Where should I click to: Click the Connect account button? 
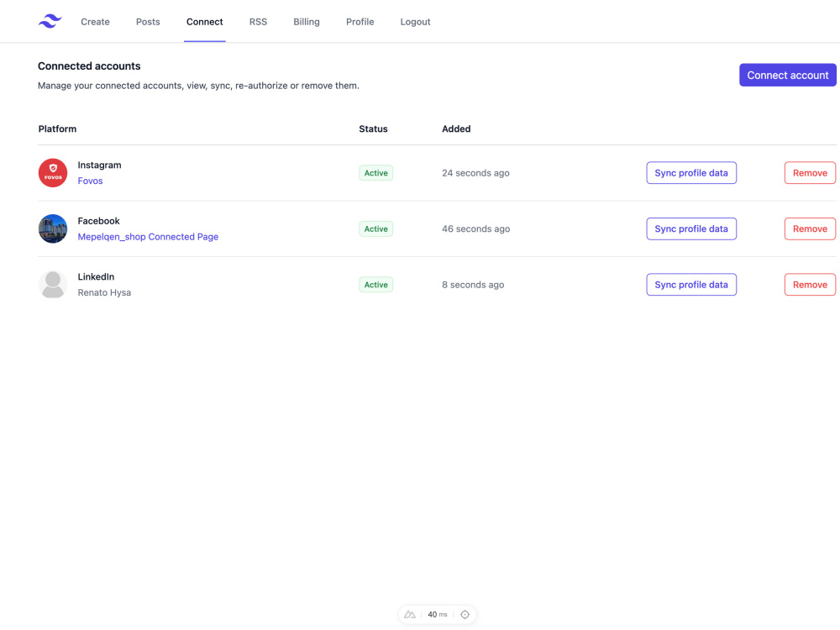(x=788, y=75)
